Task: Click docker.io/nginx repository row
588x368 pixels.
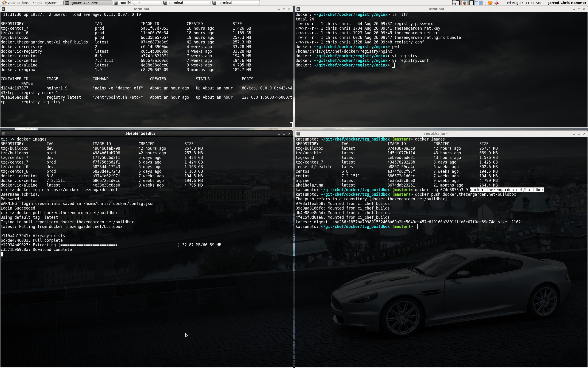Action: (x=126, y=70)
